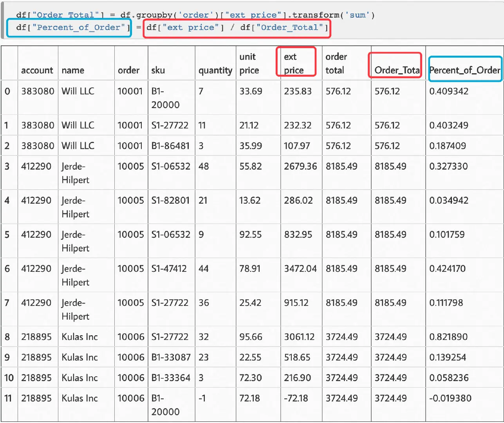Click the 'sku' column header
The width and height of the screenshot is (504, 423).
[158, 70]
